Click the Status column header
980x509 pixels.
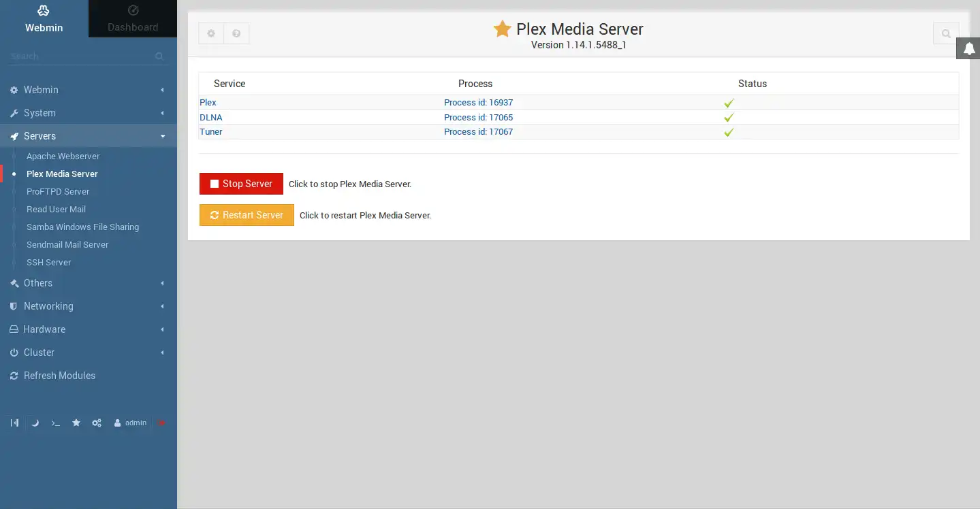[x=753, y=84]
